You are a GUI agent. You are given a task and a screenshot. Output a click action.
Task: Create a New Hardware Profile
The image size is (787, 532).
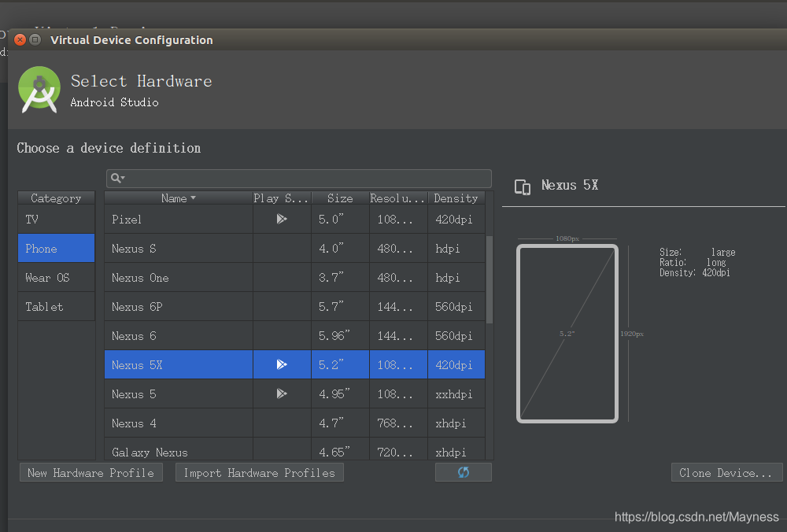91,473
